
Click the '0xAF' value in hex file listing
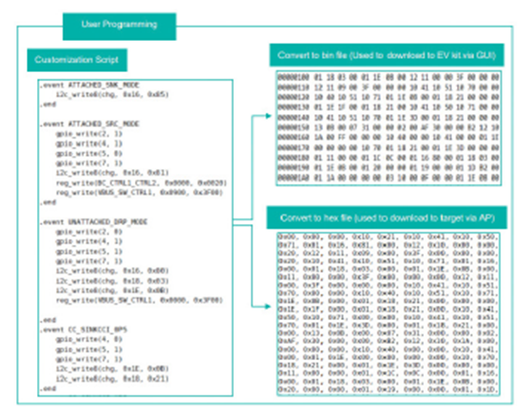pyautogui.click(x=287, y=342)
